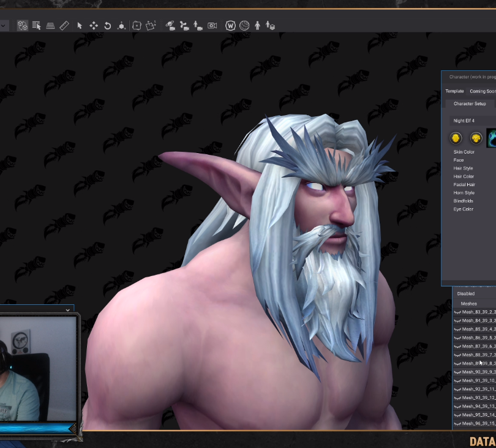Click the Face option label

tap(459, 160)
